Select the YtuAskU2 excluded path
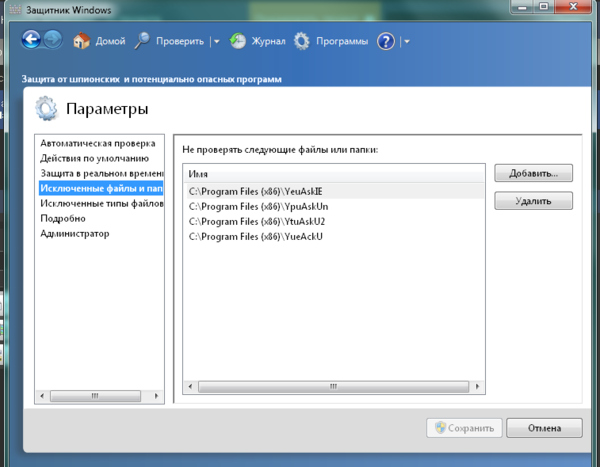600x467 pixels. point(334,222)
